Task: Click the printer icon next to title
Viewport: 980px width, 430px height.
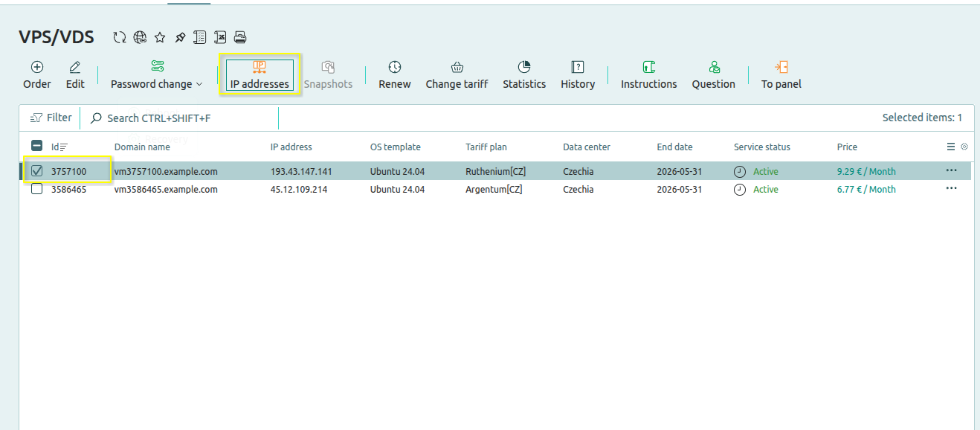Action: pyautogui.click(x=240, y=37)
